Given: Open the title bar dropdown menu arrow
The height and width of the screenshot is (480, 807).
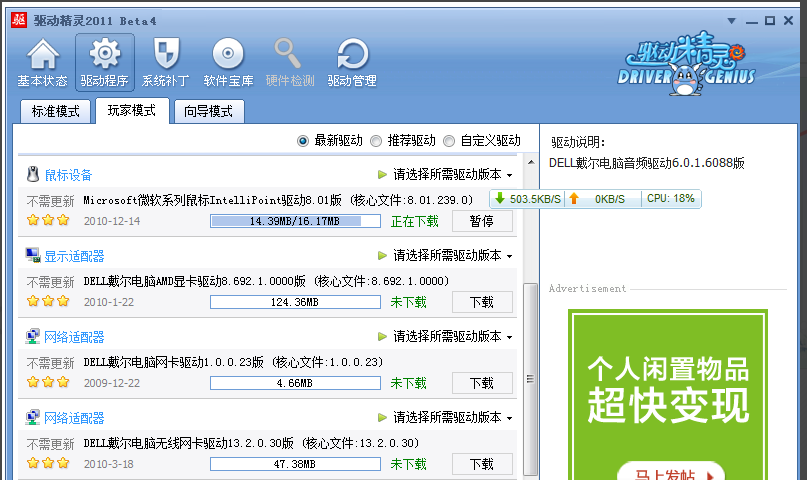Looking at the screenshot, I should point(733,20).
